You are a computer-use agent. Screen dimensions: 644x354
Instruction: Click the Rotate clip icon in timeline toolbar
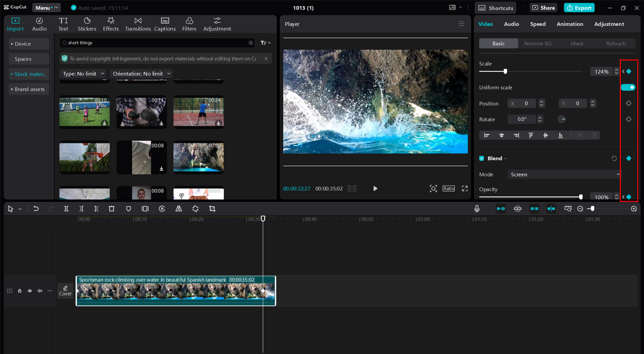click(x=195, y=208)
